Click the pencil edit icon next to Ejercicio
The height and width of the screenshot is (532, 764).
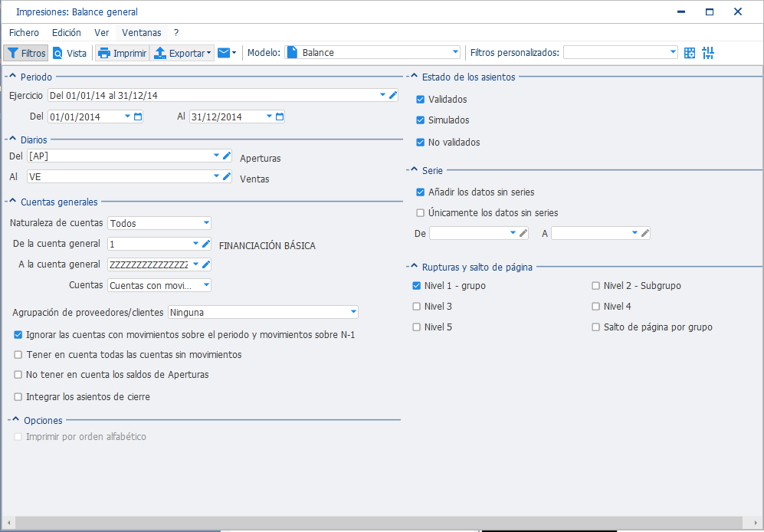pos(392,95)
